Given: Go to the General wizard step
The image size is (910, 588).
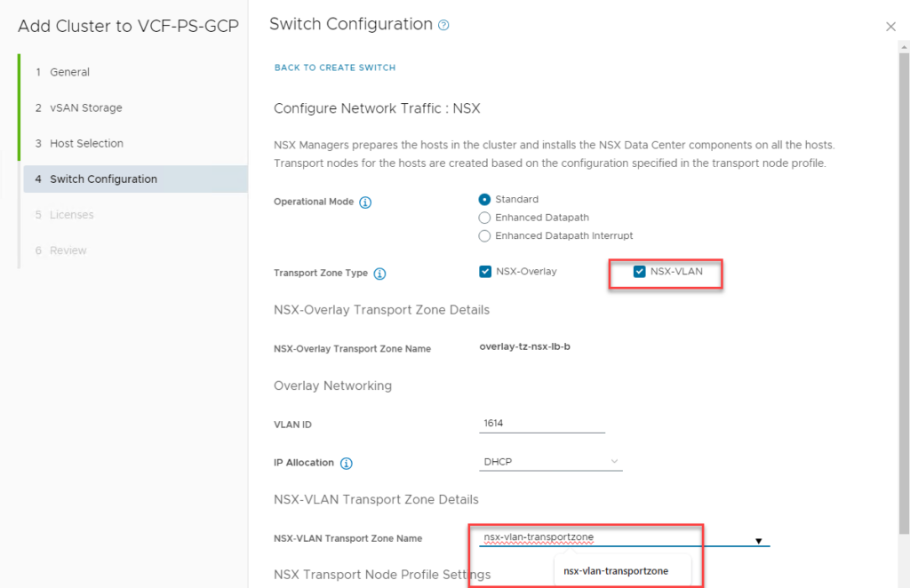Looking at the screenshot, I should [69, 72].
